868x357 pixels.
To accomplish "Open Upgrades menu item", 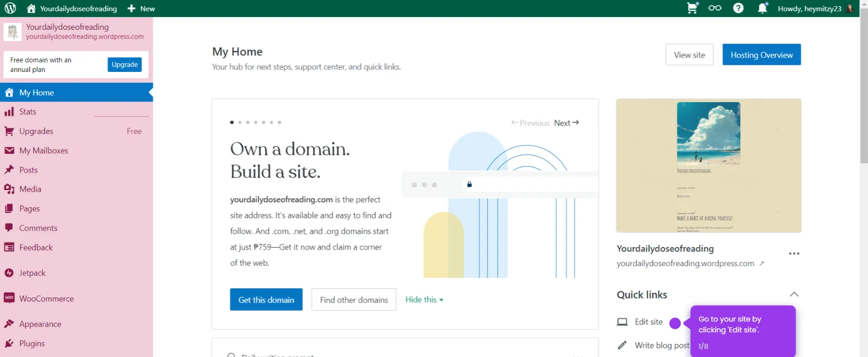I will (77, 131).
